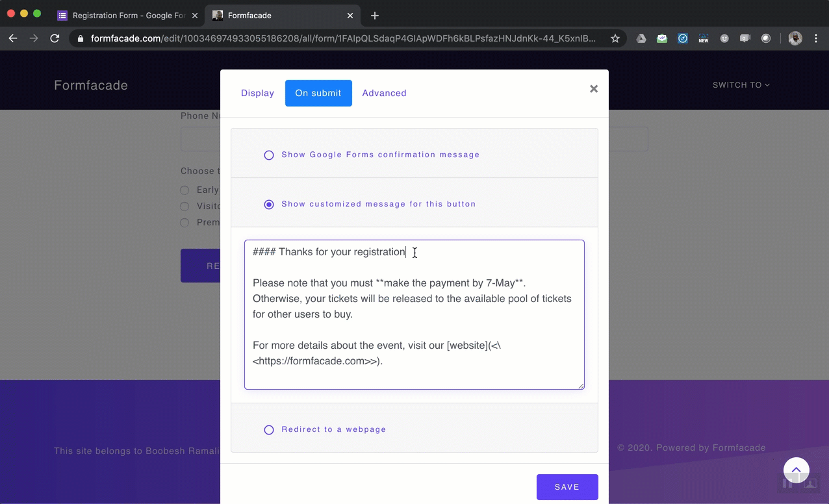The height and width of the screenshot is (504, 829).
Task: Click the Google Drive extension icon
Action: pos(641,38)
